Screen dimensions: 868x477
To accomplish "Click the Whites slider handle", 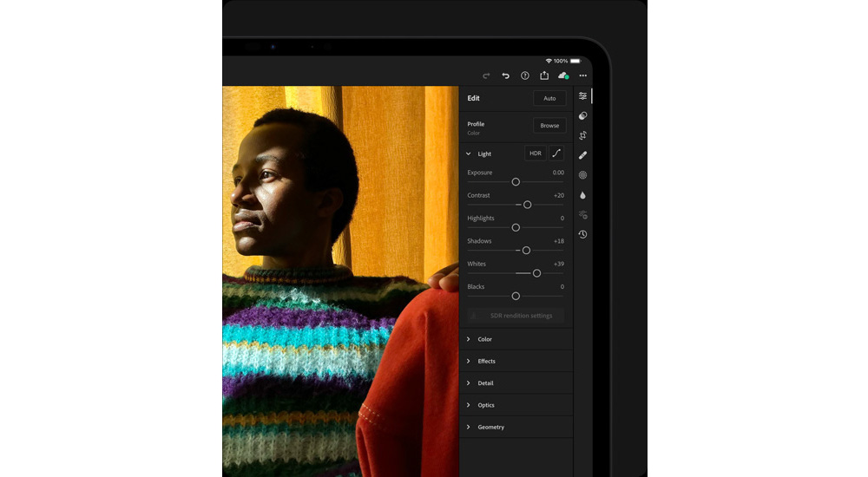I will (x=537, y=273).
